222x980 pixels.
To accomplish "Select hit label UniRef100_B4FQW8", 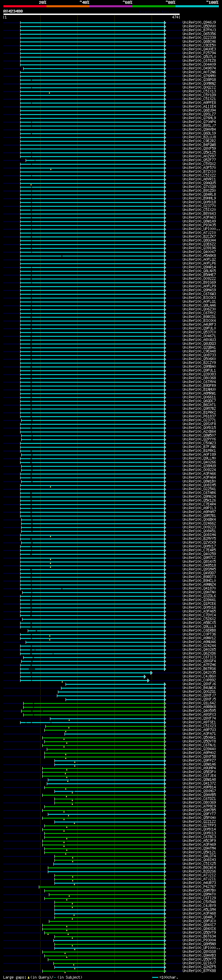I will click(x=199, y=145).
